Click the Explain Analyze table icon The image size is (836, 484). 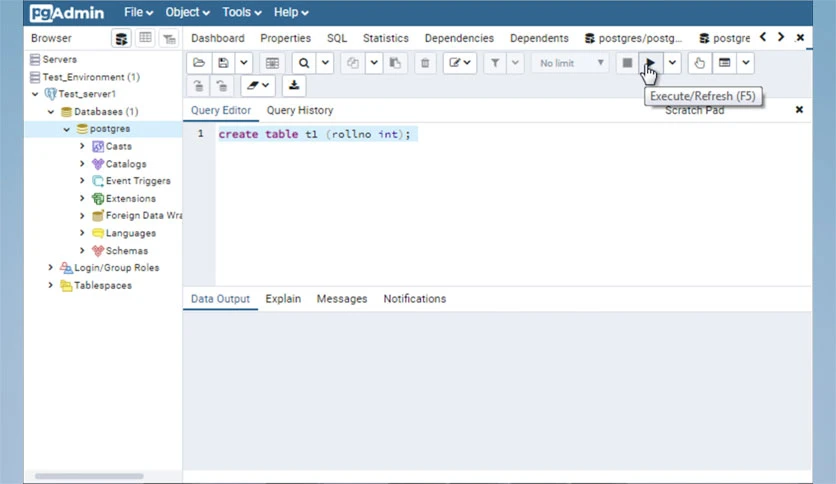(725, 63)
